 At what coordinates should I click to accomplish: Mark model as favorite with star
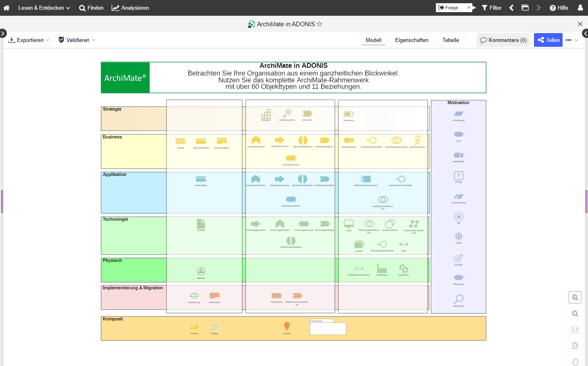(319, 24)
